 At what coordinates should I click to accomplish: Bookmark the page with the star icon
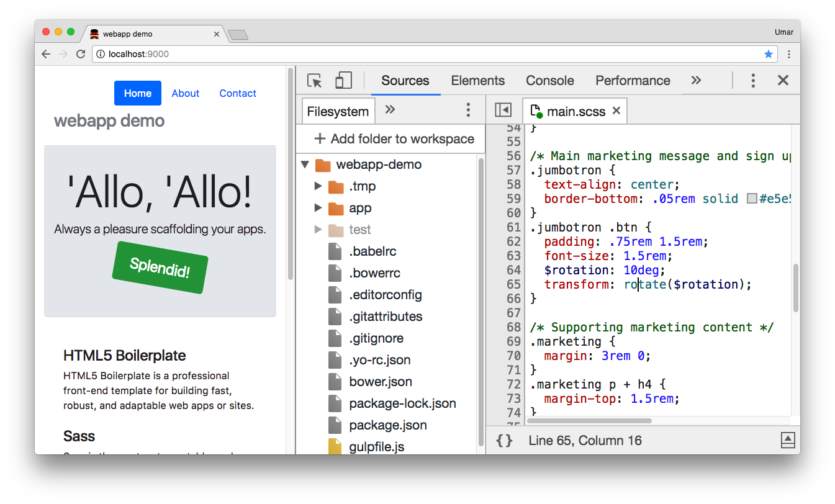coord(769,54)
